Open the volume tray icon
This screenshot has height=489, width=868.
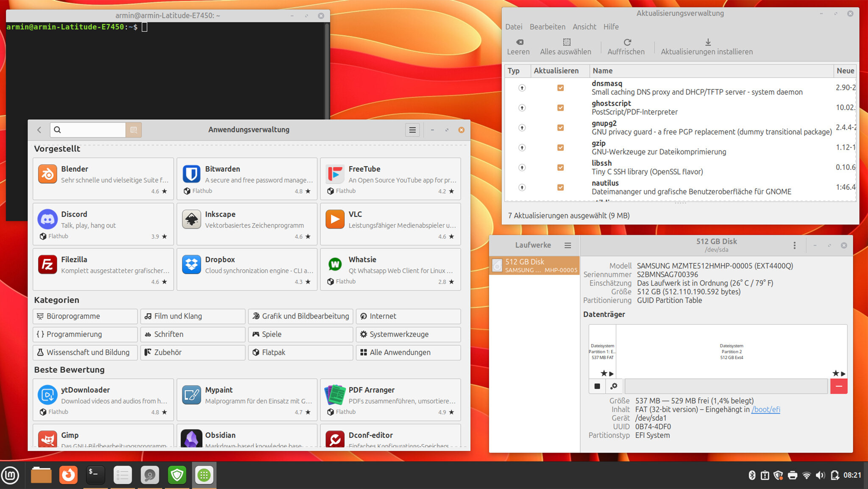pyautogui.click(x=821, y=475)
